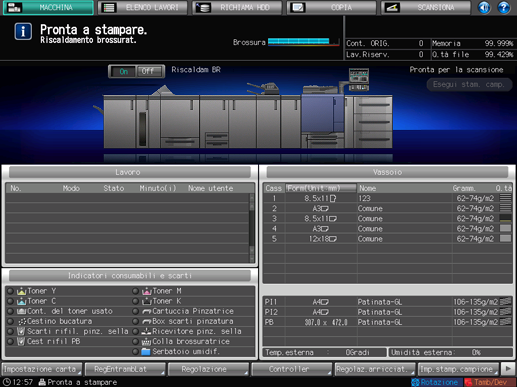Switch to the ELENCO LAVORI tab

pyautogui.click(x=143, y=7)
